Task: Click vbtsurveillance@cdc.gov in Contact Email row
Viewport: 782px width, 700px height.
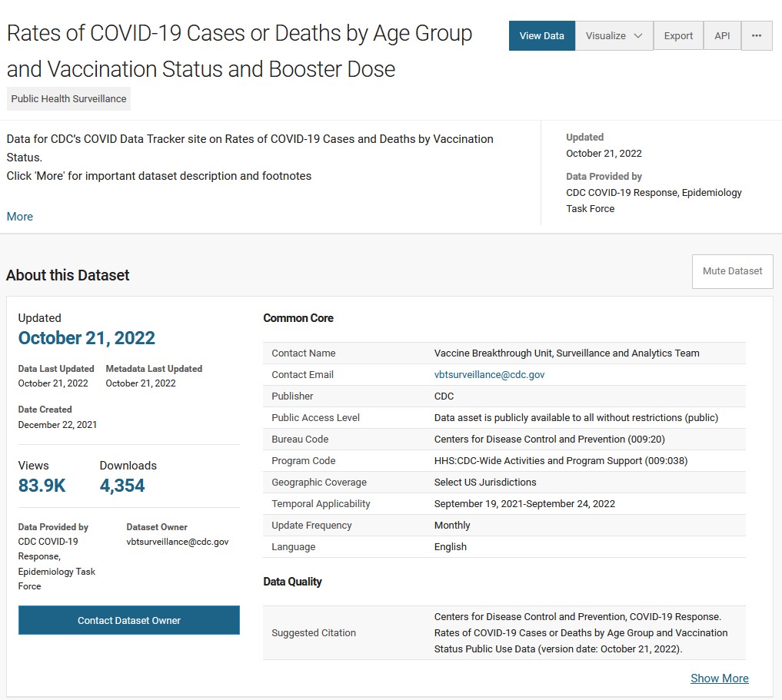Action: point(489,375)
